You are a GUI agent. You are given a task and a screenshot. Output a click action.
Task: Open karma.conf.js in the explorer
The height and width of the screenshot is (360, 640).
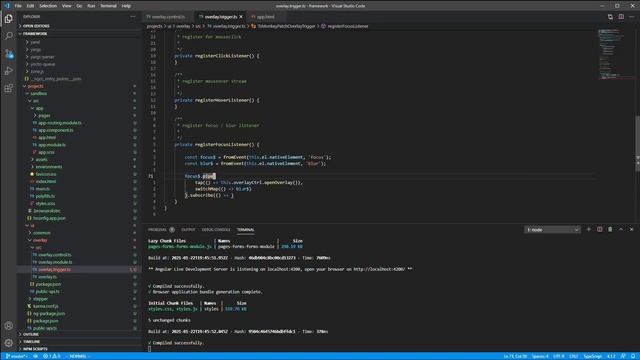[45, 307]
